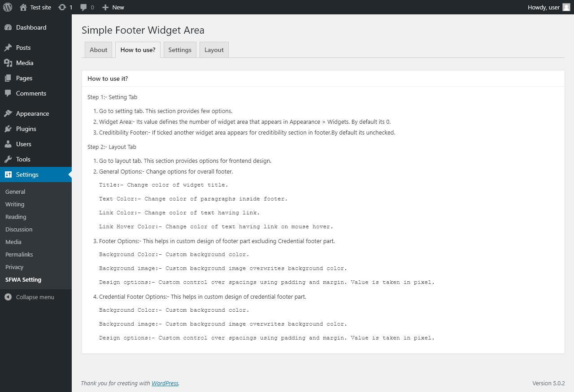Open the comments bubble icon in admin bar
Image resolution: width=574 pixels, height=392 pixels.
(x=84, y=8)
